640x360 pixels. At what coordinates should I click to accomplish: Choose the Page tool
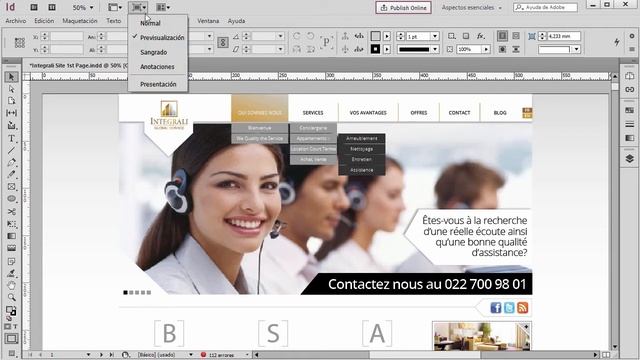tap(11, 101)
